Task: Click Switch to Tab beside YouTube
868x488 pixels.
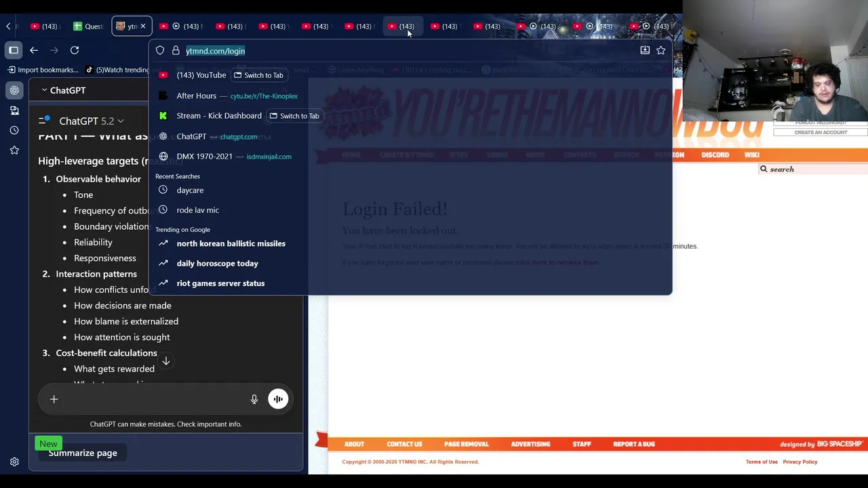Action: click(x=258, y=75)
